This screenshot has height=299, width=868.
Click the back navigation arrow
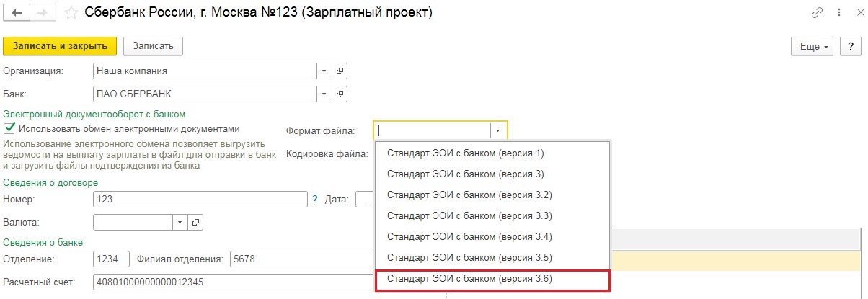point(16,13)
